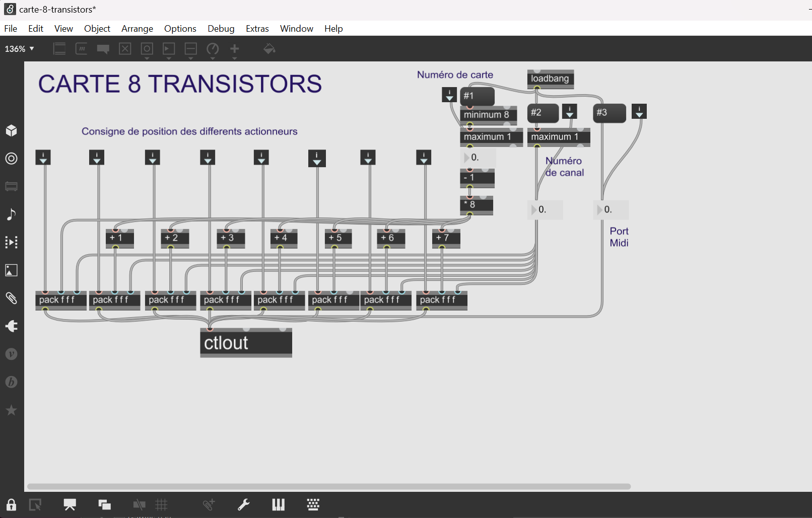Image resolution: width=812 pixels, height=518 pixels.
Task: Select the ctlout object
Action: (246, 343)
